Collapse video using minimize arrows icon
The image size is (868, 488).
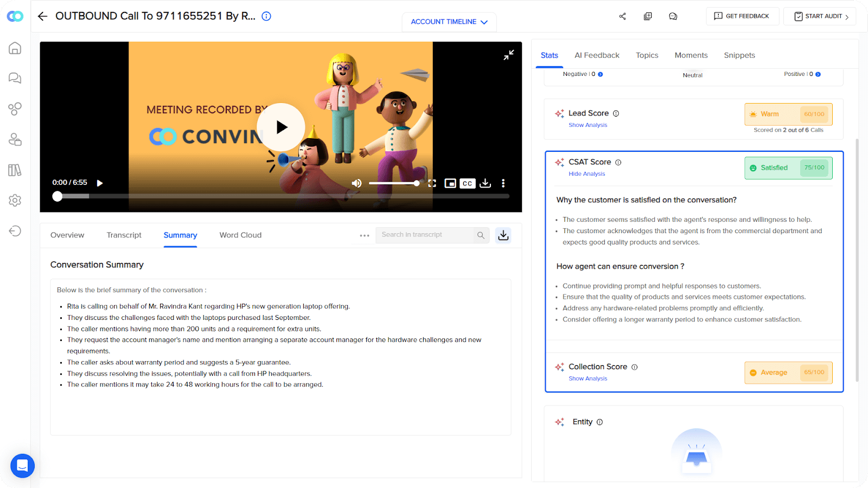pyautogui.click(x=508, y=55)
